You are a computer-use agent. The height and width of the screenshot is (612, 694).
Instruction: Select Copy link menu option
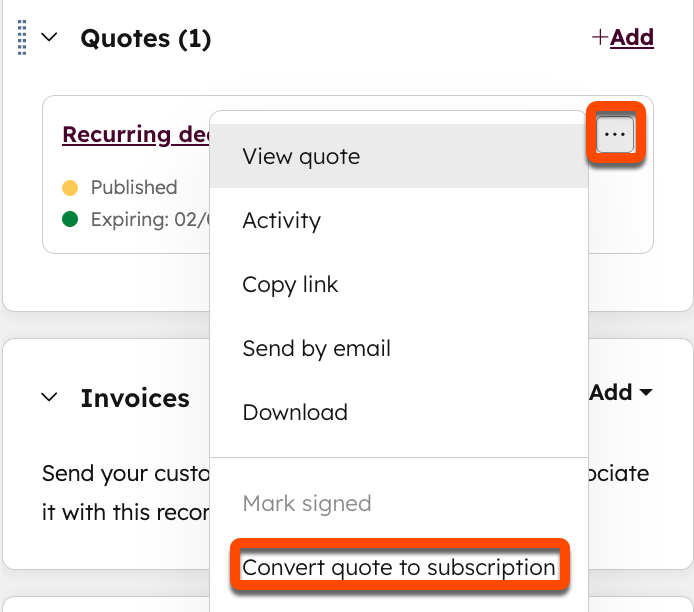tap(290, 284)
